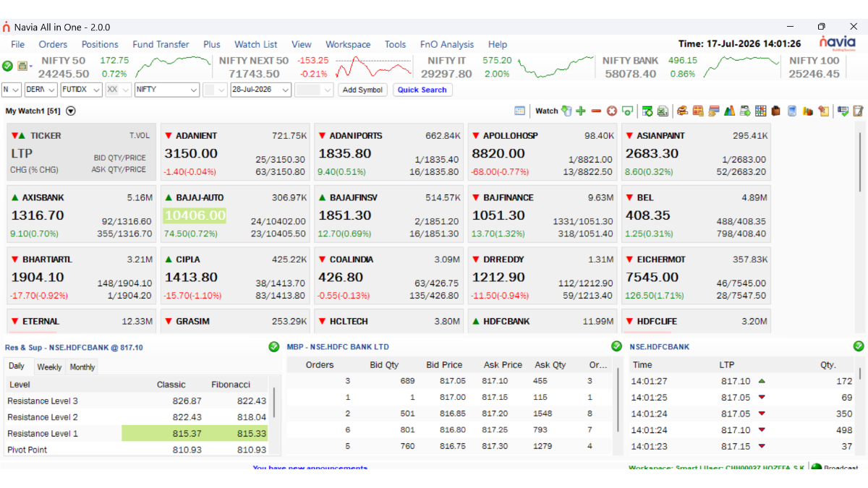Click the brown shopping bag icon
The width and height of the screenshot is (868, 488).
point(775,111)
